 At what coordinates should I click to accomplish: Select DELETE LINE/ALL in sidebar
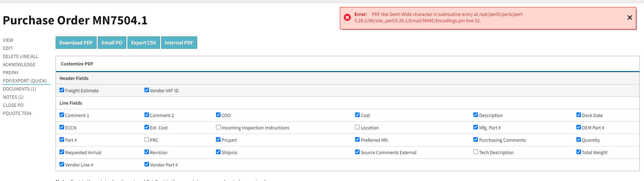(x=21, y=57)
